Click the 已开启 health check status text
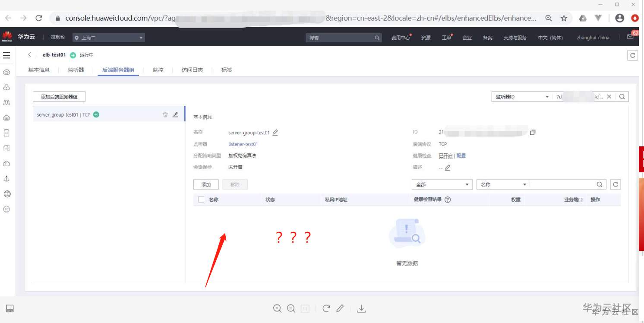The width and height of the screenshot is (644, 323). pyautogui.click(x=445, y=156)
